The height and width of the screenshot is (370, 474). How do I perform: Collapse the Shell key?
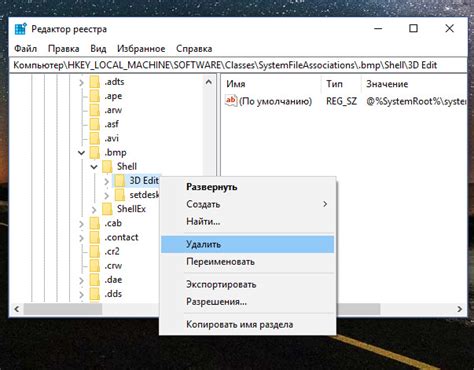click(94, 167)
